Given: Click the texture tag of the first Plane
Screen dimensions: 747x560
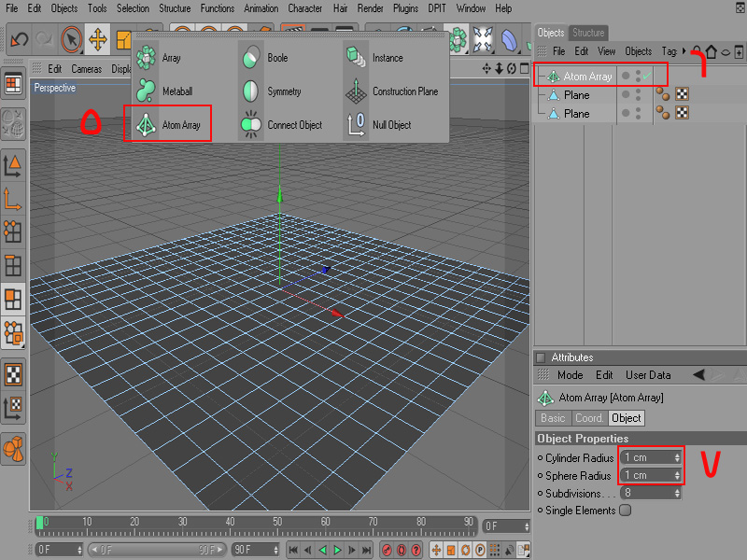Looking at the screenshot, I should 683,94.
